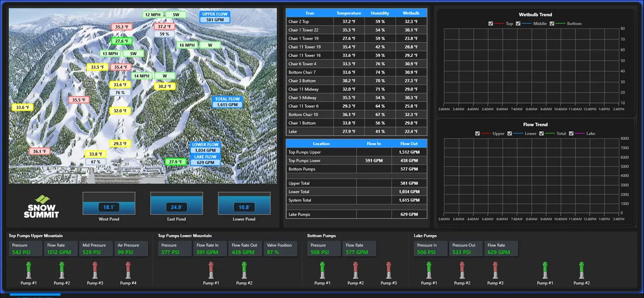
Task: Click the West Pond level gauge showing 18.1'
Action: pos(109,203)
